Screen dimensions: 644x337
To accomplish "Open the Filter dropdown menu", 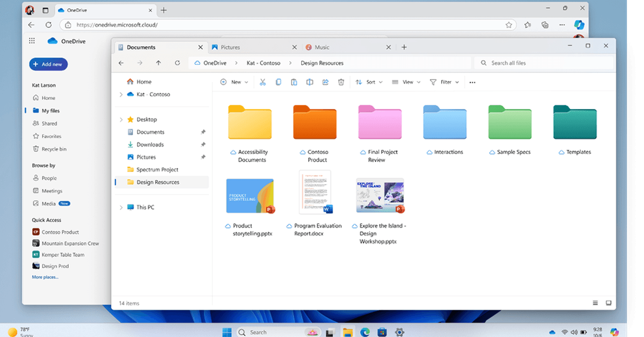I will click(x=445, y=82).
